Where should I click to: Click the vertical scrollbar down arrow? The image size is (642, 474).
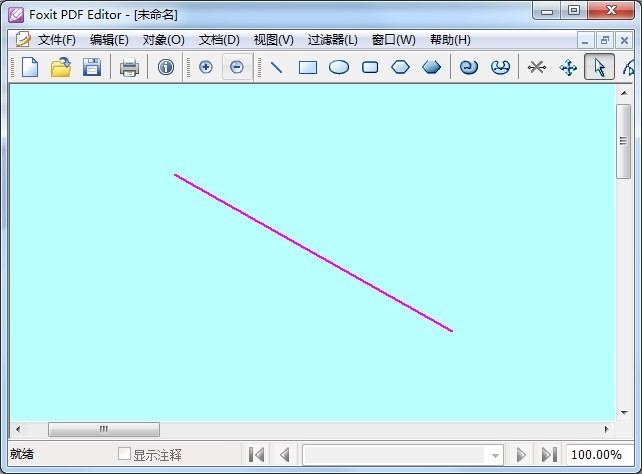click(x=624, y=413)
